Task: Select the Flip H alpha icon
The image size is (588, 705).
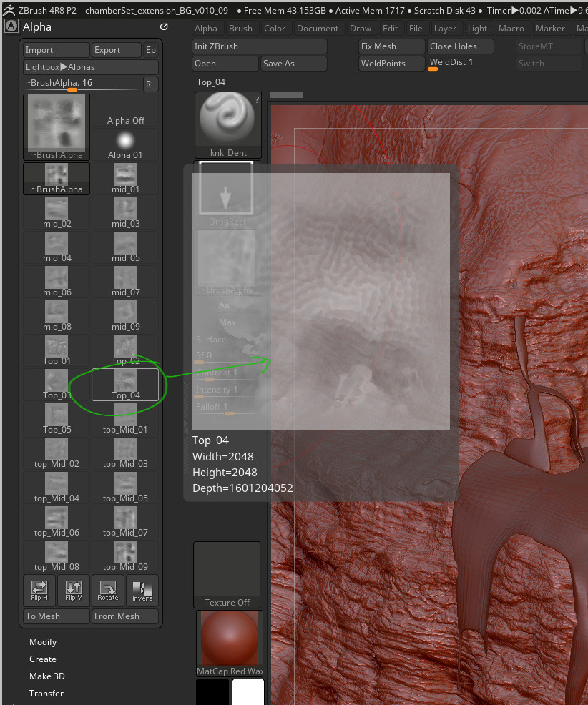Action: [39, 591]
